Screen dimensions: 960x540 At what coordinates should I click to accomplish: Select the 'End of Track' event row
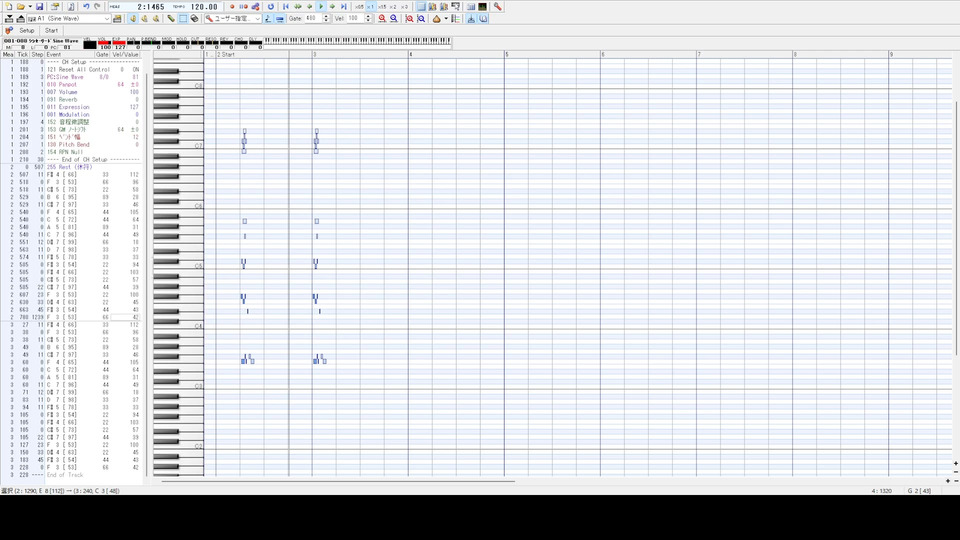tap(71, 474)
